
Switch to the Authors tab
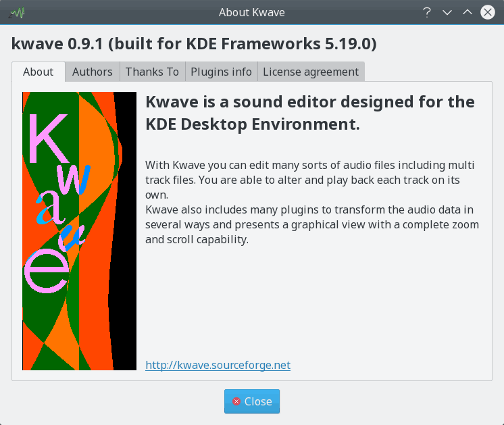[x=93, y=72]
